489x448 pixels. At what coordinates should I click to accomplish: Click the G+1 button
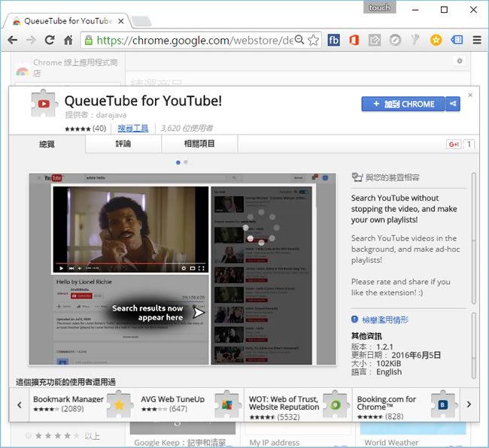click(x=454, y=144)
